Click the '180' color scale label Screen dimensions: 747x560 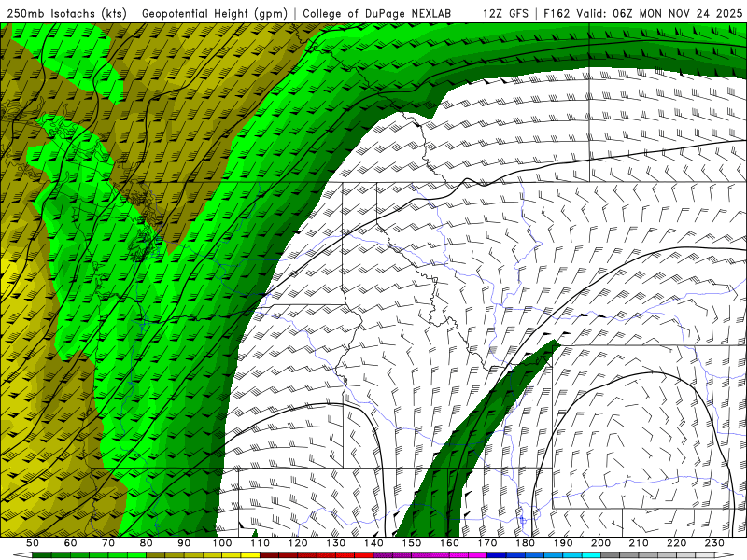(x=526, y=543)
